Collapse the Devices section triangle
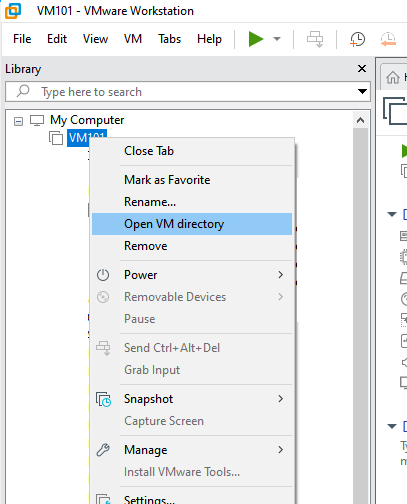Image resolution: width=407 pixels, height=504 pixels. pyautogui.click(x=392, y=214)
